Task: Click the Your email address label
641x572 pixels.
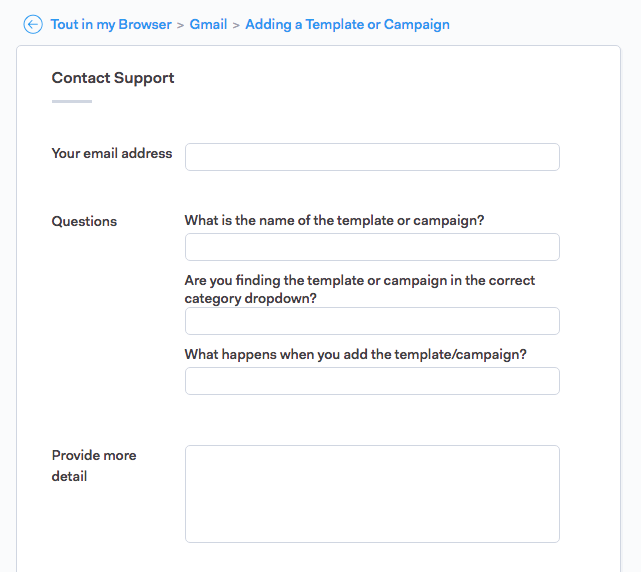Action: pyautogui.click(x=112, y=154)
